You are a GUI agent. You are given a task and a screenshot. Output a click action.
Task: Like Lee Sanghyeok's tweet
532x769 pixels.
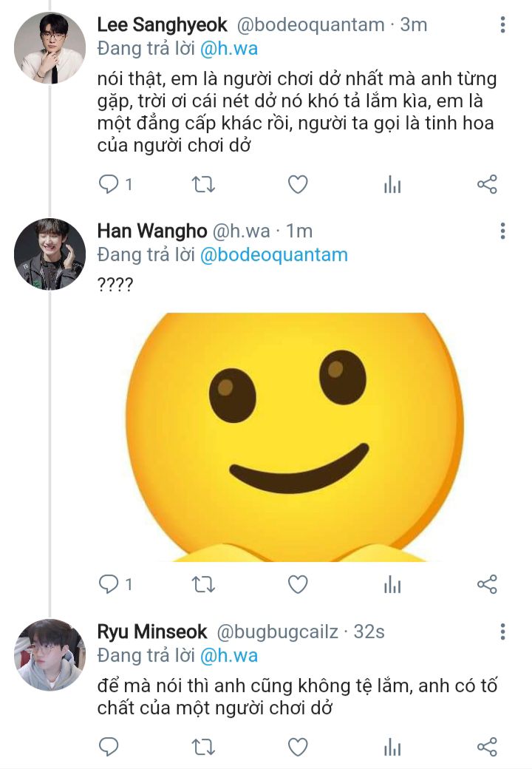tap(297, 184)
